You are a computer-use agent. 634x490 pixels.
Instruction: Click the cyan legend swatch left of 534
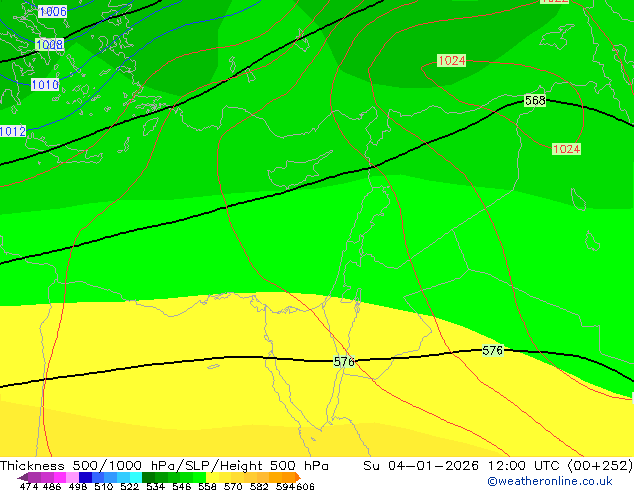click(136, 477)
